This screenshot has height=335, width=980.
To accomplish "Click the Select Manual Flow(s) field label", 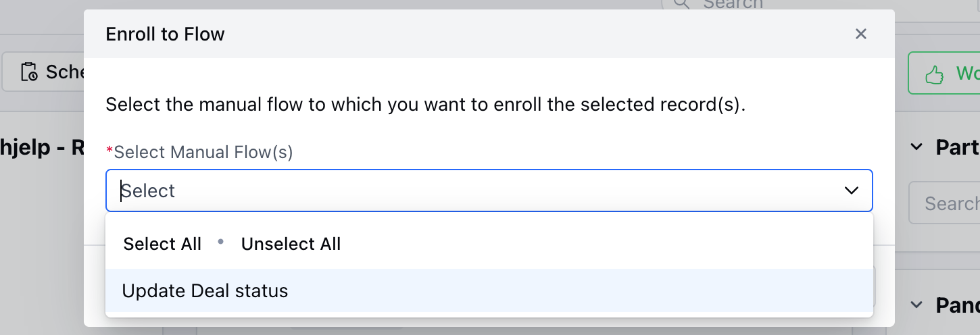I will (199, 152).
